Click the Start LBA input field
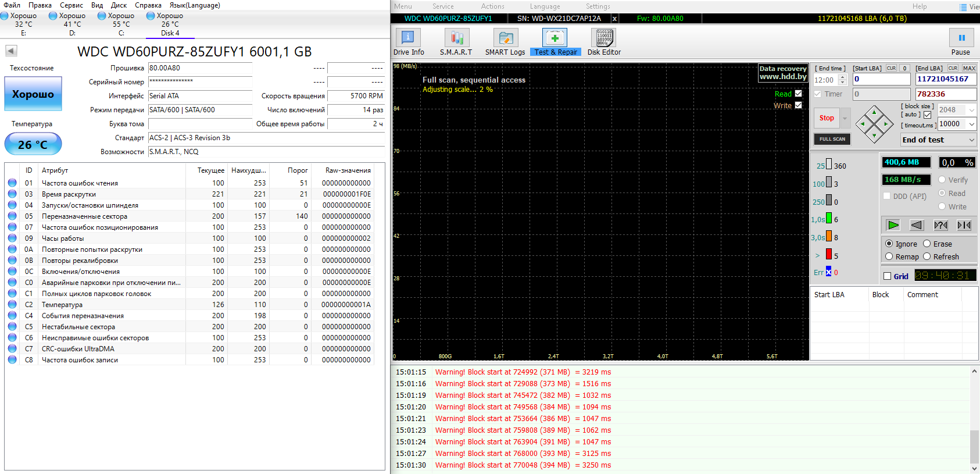This screenshot has width=980, height=474. pos(882,79)
